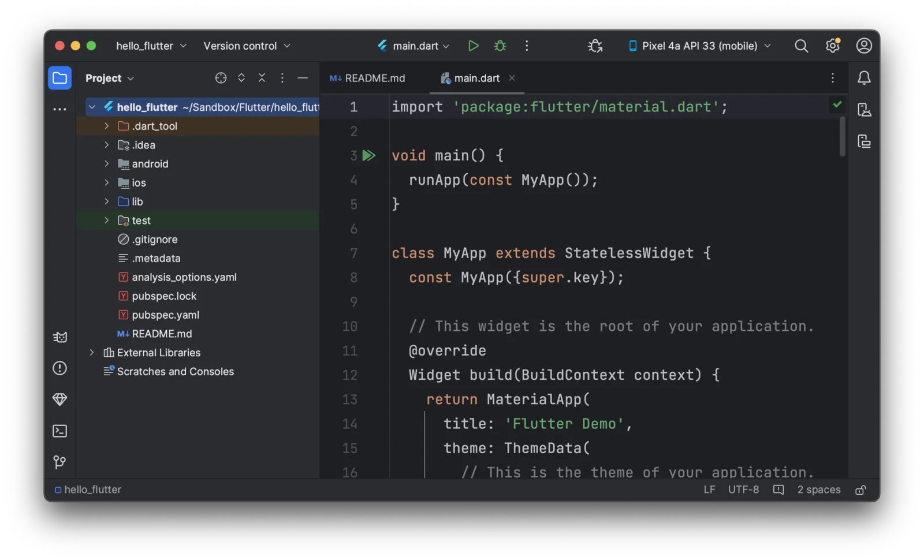Open More tool windows ellipsis in sidebar

pos(60,109)
